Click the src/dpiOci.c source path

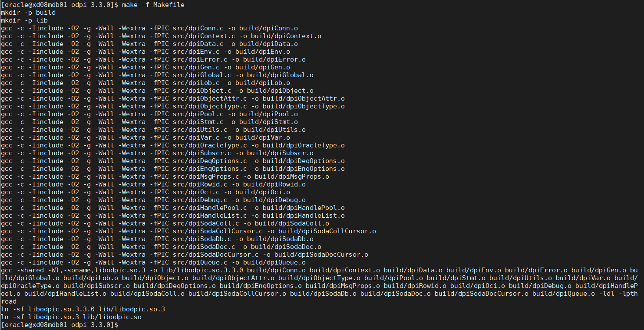click(x=196, y=192)
